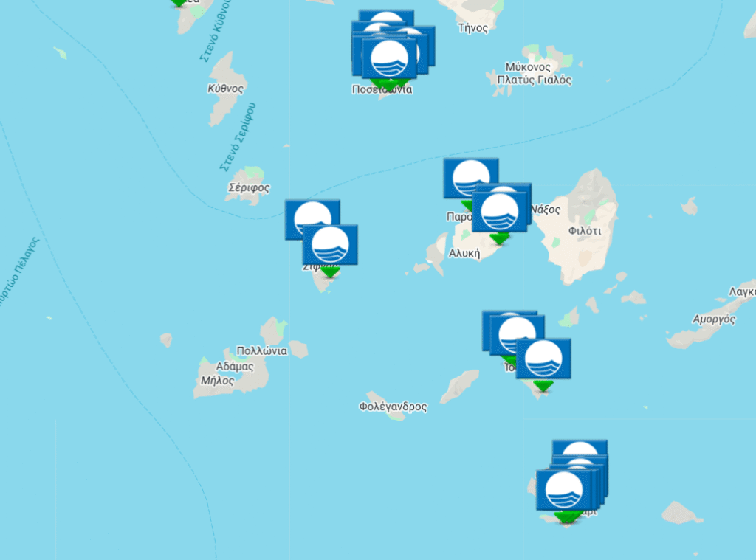
Task: Click the Τήνος island label
Action: (x=473, y=28)
